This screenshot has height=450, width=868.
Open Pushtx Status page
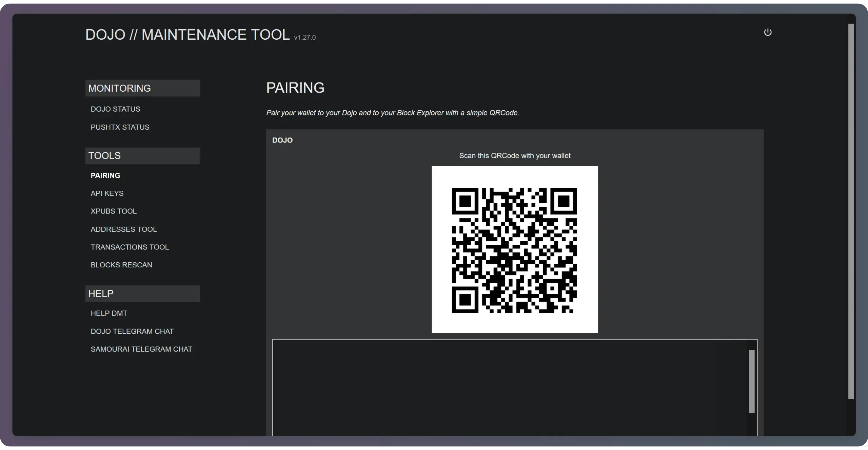(x=120, y=127)
